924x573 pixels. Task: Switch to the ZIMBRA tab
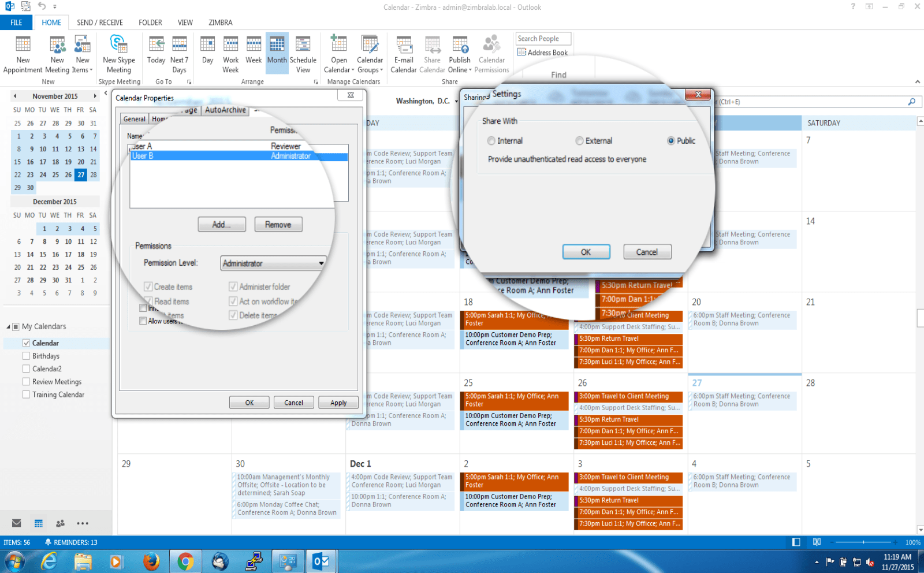(x=221, y=23)
